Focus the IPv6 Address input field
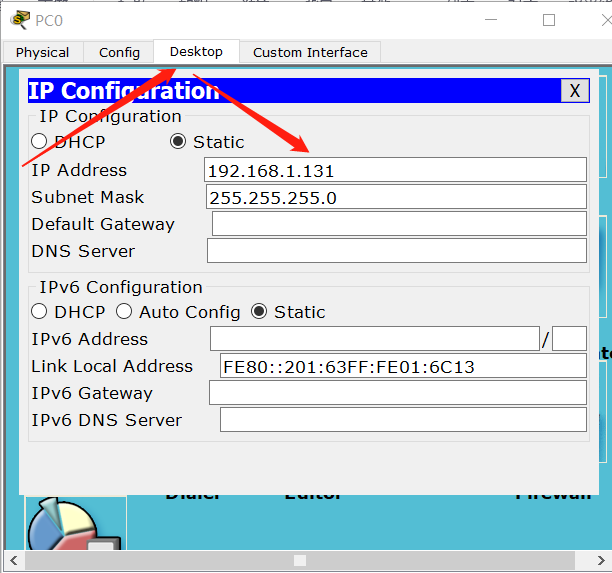Image resolution: width=612 pixels, height=573 pixels. click(x=375, y=339)
